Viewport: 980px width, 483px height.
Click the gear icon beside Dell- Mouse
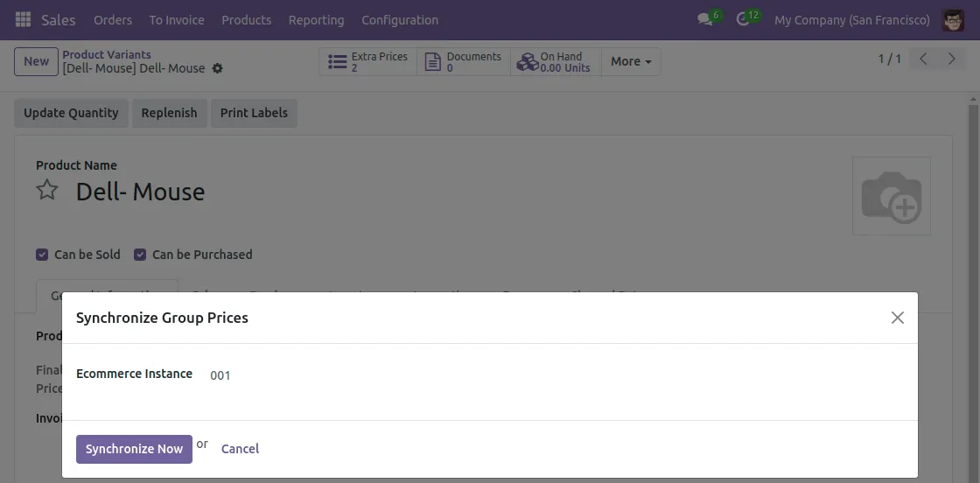click(218, 68)
